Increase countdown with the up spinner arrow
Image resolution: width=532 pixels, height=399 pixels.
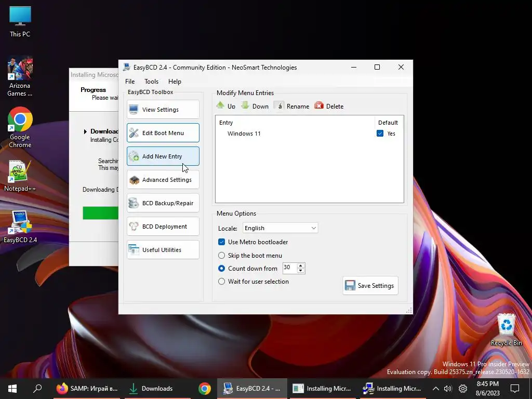click(301, 265)
